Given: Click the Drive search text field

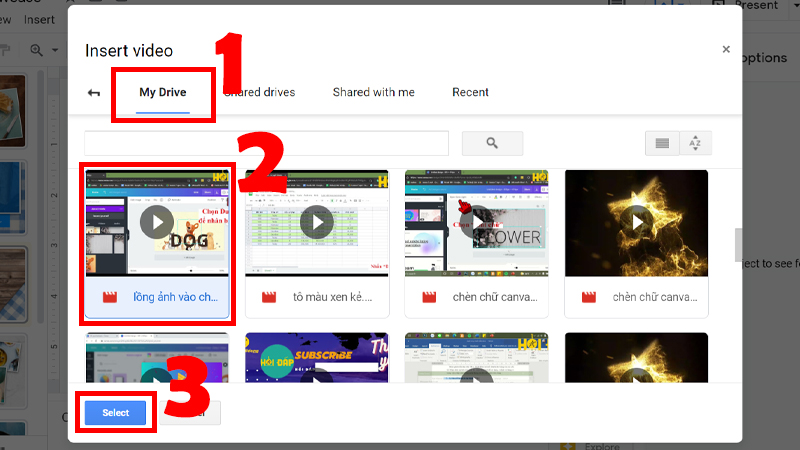Looking at the screenshot, I should pos(266,143).
